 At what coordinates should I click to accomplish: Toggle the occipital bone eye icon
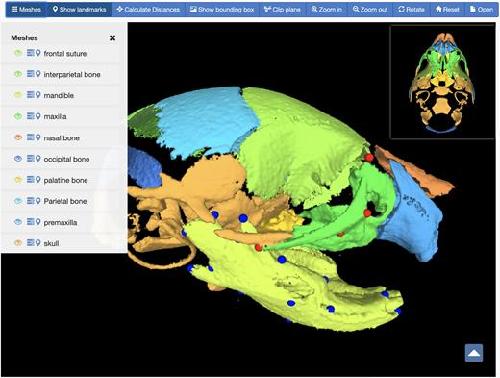[18, 159]
